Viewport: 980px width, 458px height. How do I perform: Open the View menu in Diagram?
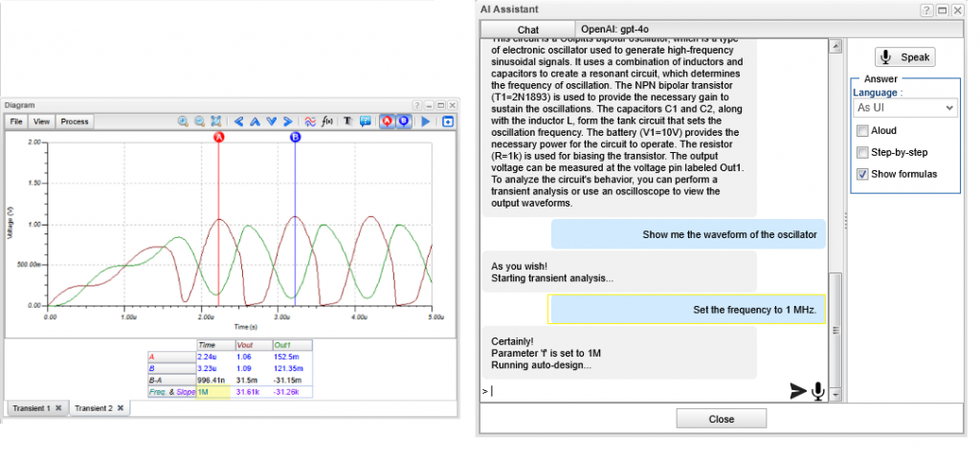(42, 121)
